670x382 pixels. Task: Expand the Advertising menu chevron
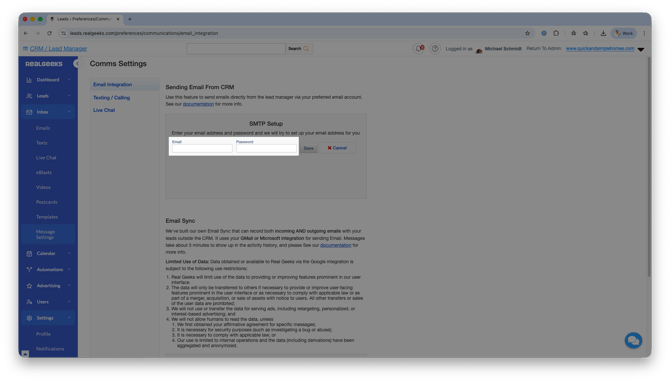point(69,286)
